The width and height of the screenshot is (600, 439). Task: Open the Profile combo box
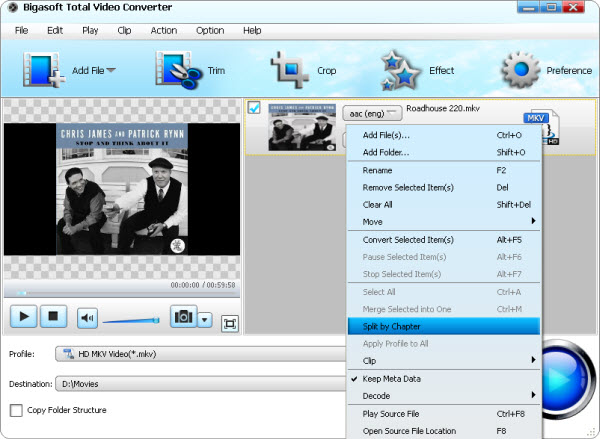point(201,354)
